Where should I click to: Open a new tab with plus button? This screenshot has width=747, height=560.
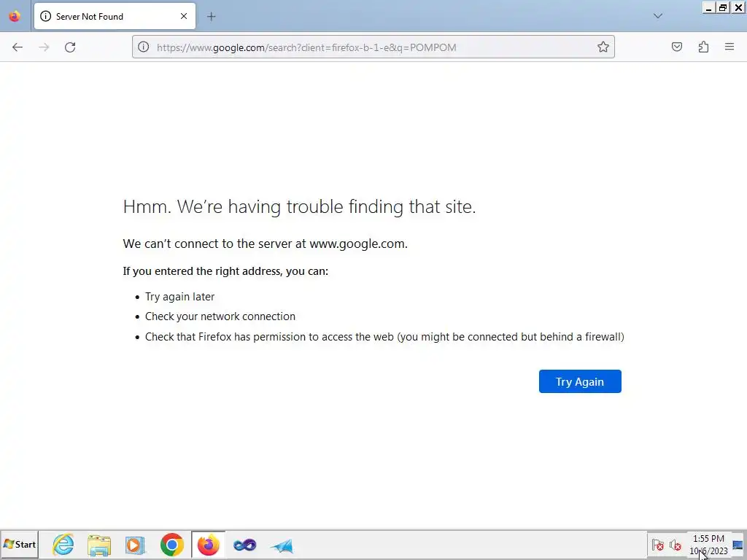212,17
